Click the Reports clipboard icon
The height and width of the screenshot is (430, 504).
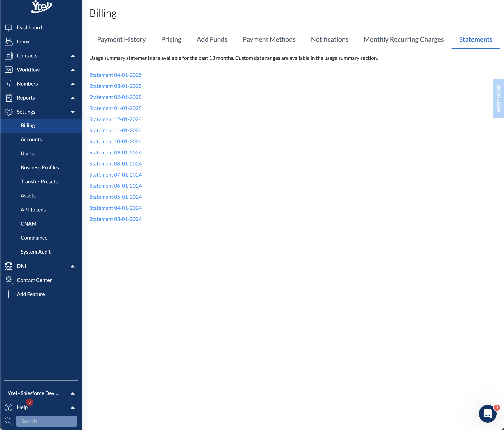click(8, 98)
